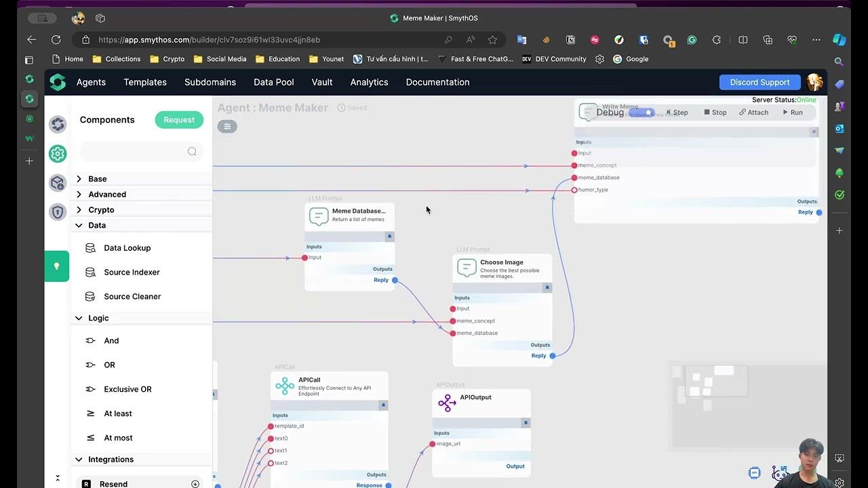Open the Templates menu
The width and height of the screenshot is (868, 488).
pyautogui.click(x=145, y=82)
